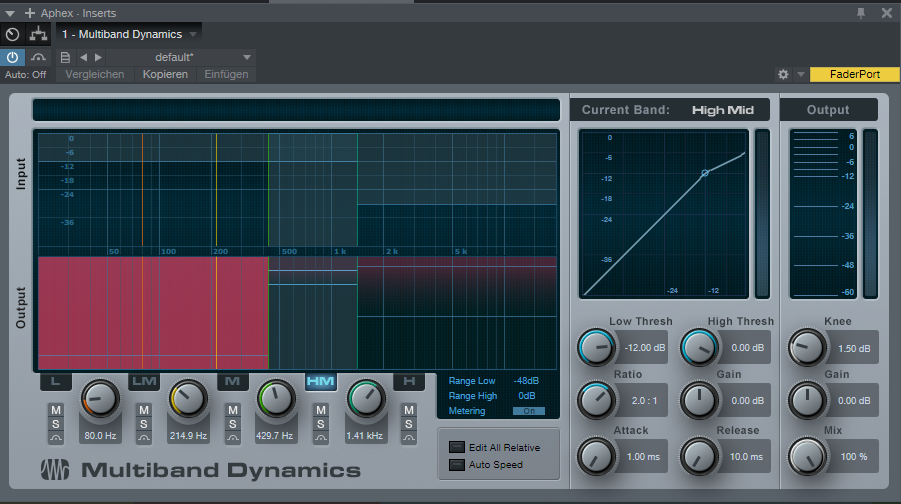Expand the Aphex Inserts header triangle
Viewport: 901px width, 504px height.
point(10,13)
